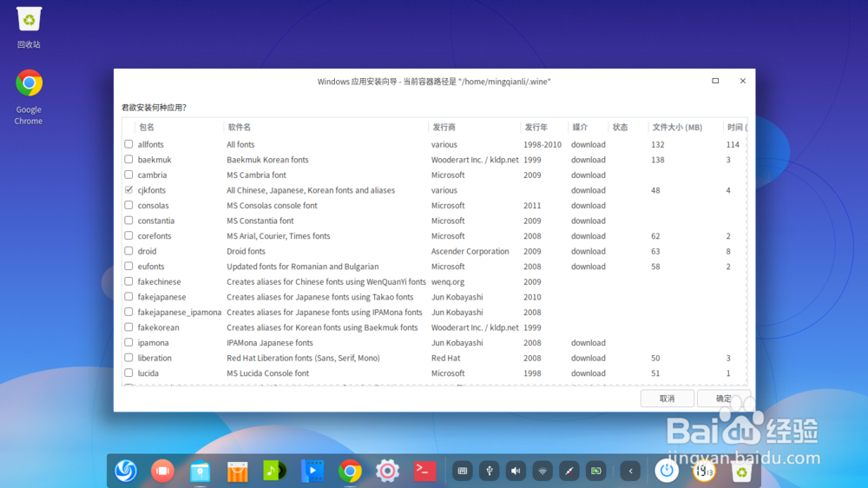The height and width of the screenshot is (488, 868).
Task: Select 'Updated fonts for Romanian and Bulgarian'
Action: point(303,266)
